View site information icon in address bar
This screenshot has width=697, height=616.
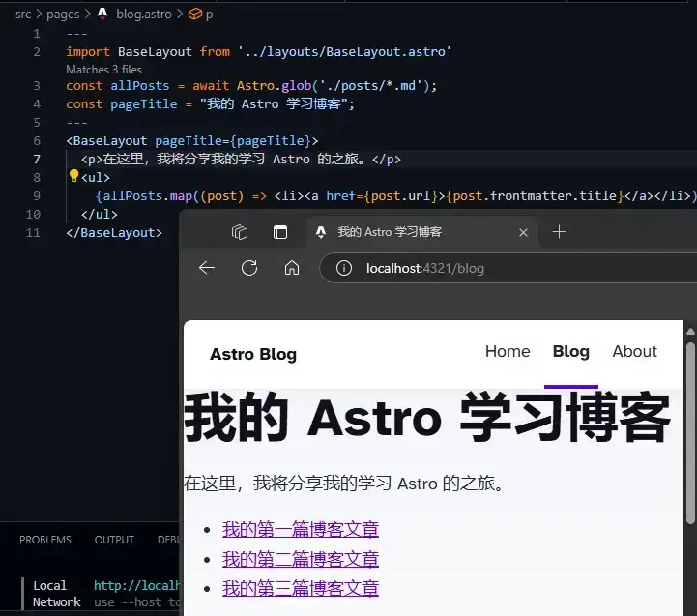[343, 268]
